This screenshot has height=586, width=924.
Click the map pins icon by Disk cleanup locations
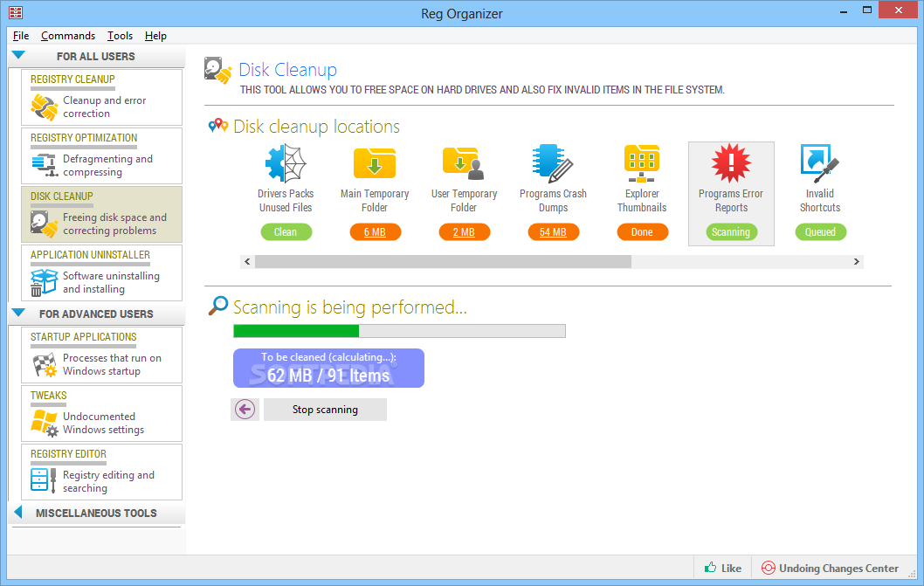click(218, 125)
